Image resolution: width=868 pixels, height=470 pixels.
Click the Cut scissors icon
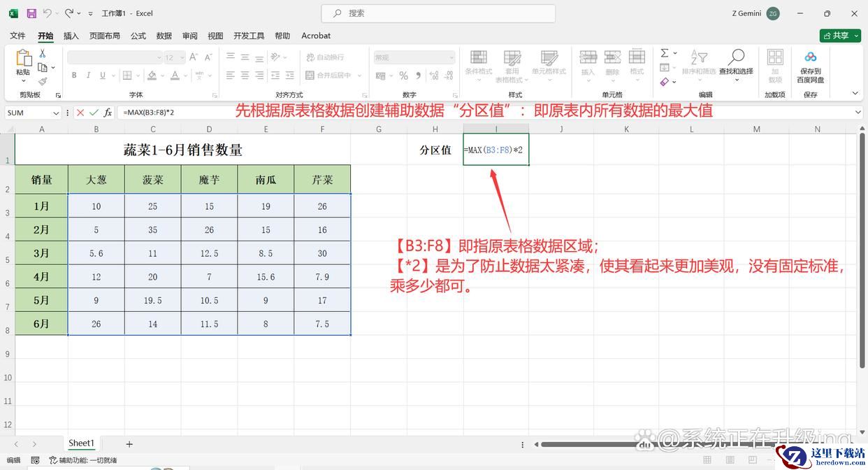click(43, 54)
